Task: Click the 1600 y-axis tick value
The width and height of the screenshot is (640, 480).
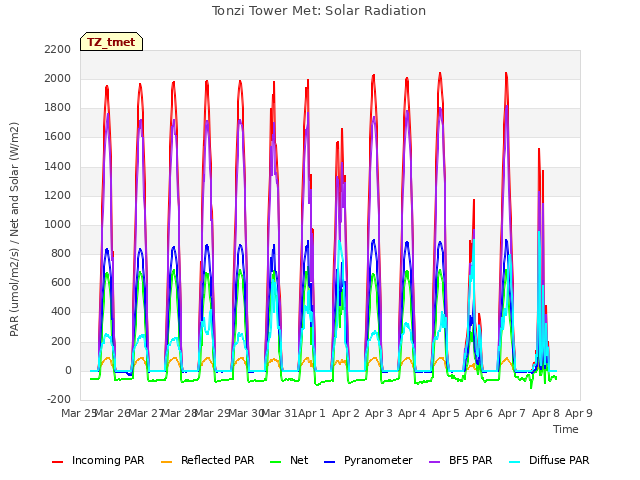Action: [58, 137]
